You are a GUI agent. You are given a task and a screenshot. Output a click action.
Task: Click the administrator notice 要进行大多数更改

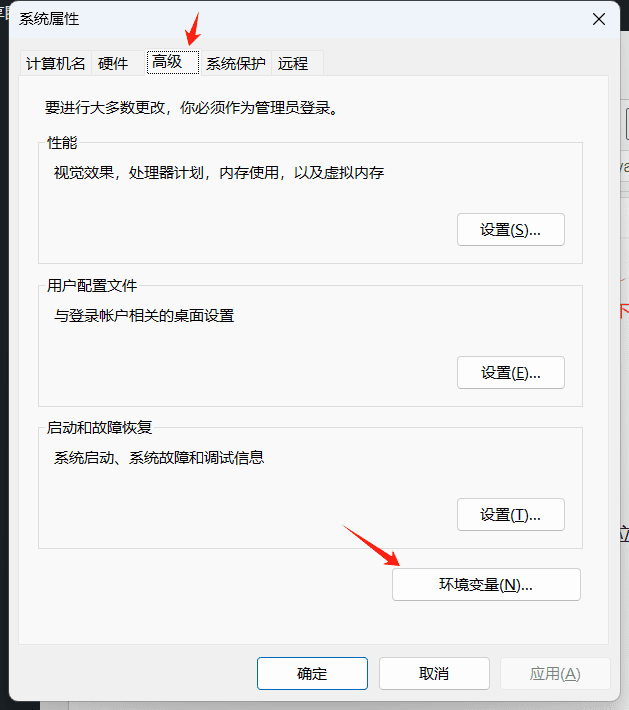pyautogui.click(x=192, y=108)
